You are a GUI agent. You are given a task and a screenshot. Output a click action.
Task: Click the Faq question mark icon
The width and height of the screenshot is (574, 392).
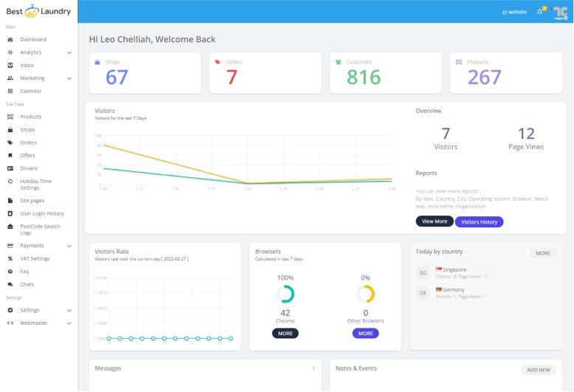pos(10,272)
